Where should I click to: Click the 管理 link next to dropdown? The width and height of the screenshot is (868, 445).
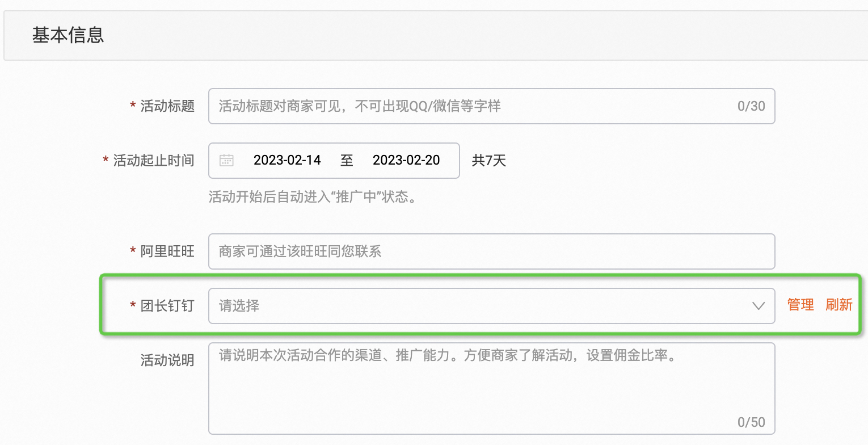[x=800, y=305]
